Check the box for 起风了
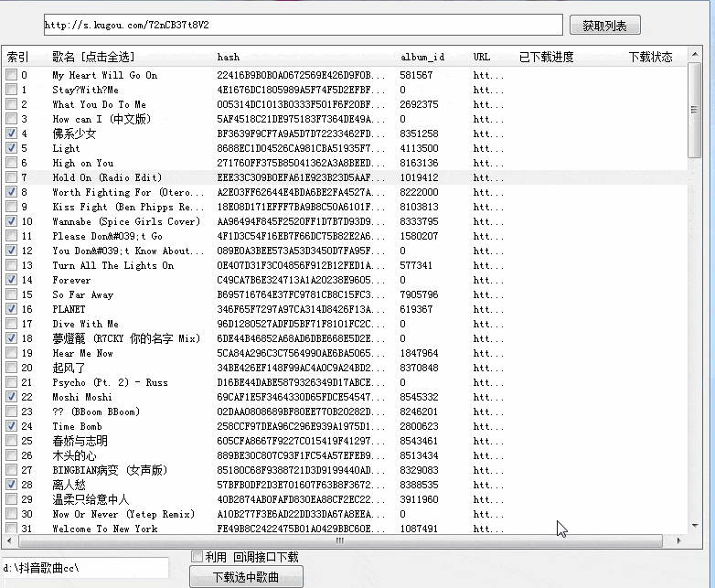This screenshot has height=588, width=715. pos(11,368)
